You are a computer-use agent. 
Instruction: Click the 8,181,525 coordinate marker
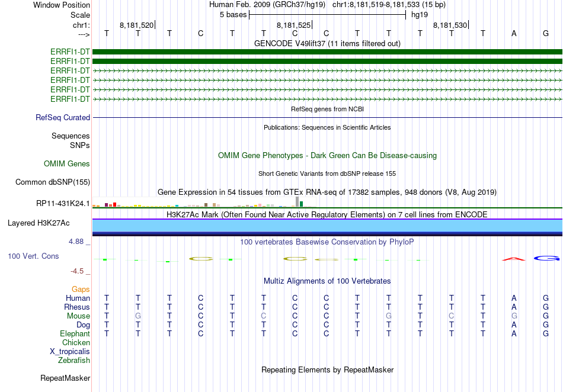293,25
